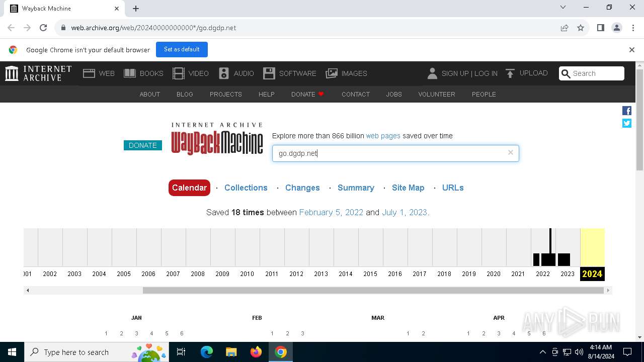Switch to the Summary tab

[x=356, y=188]
